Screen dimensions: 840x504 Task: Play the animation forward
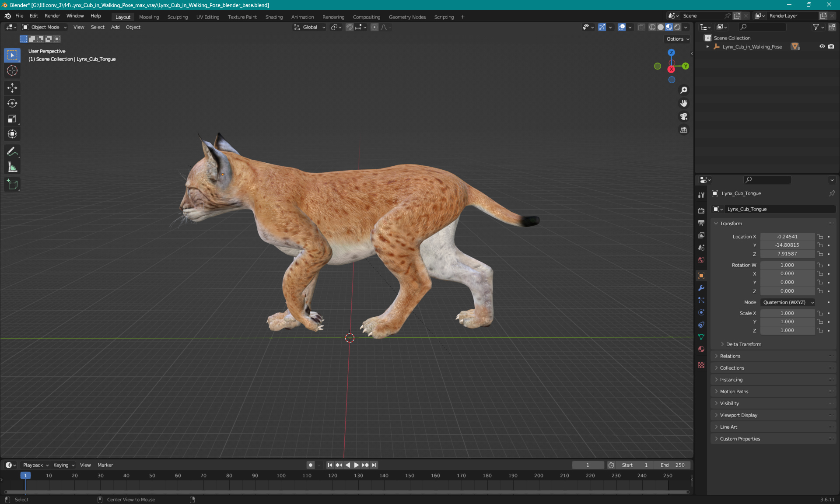[x=357, y=465]
